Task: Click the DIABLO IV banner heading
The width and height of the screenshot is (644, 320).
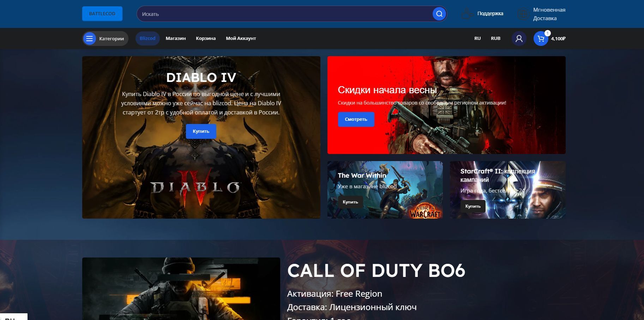Action: (x=201, y=77)
